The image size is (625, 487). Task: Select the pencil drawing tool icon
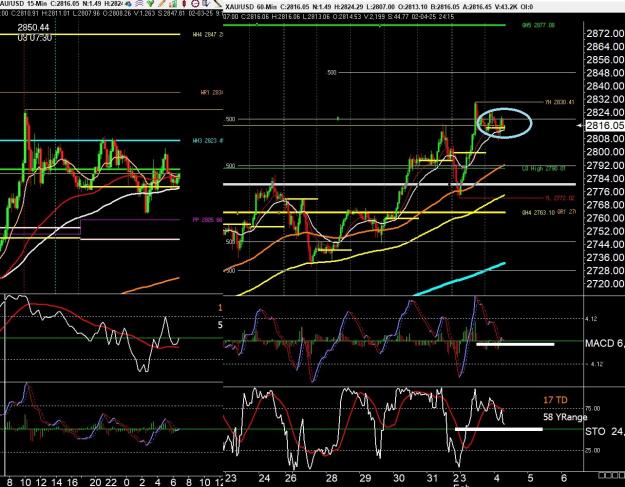coord(161,3)
